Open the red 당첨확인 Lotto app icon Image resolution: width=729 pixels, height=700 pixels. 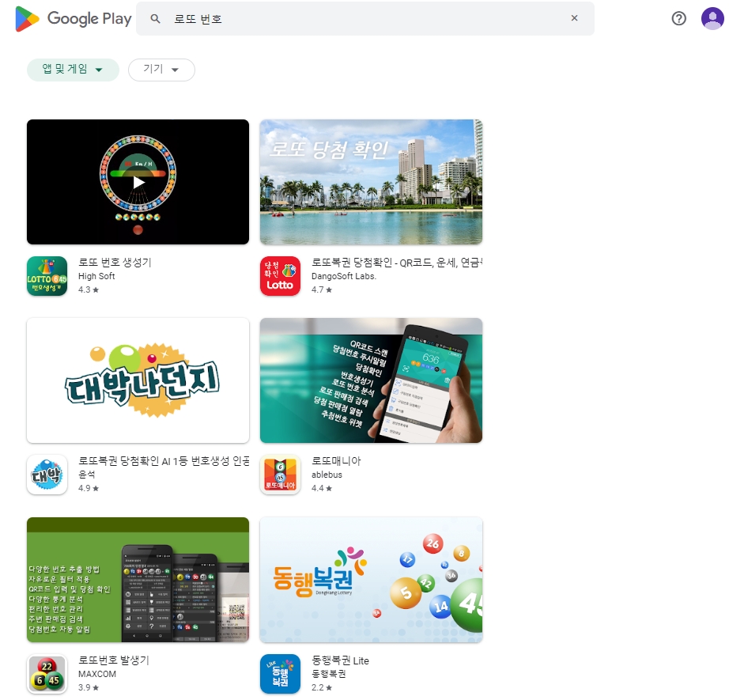coord(280,276)
